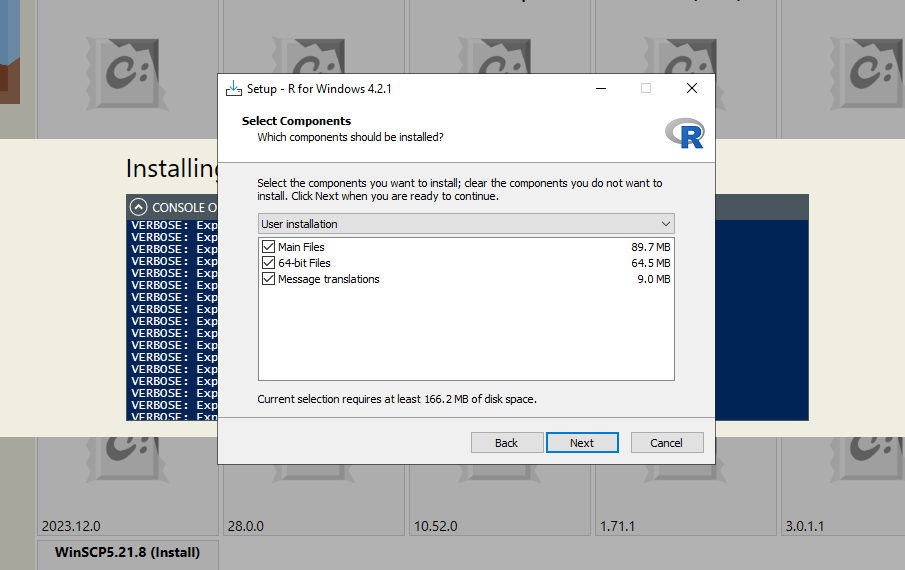Image resolution: width=905 pixels, height=570 pixels.
Task: Click the disk space requirement text
Action: [x=397, y=399]
